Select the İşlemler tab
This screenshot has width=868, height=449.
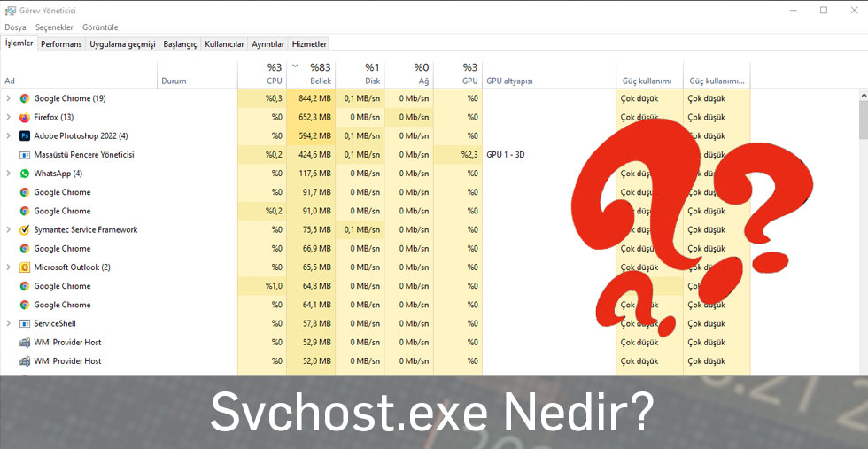(19, 43)
